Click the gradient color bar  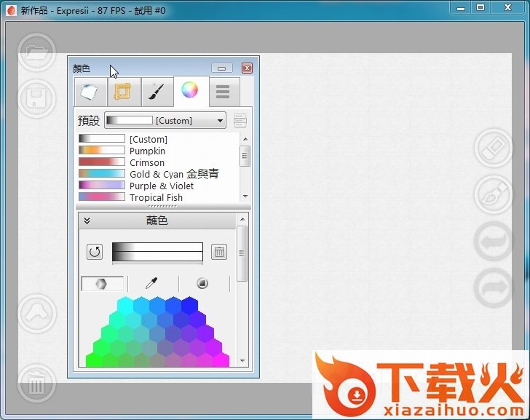tap(157, 252)
